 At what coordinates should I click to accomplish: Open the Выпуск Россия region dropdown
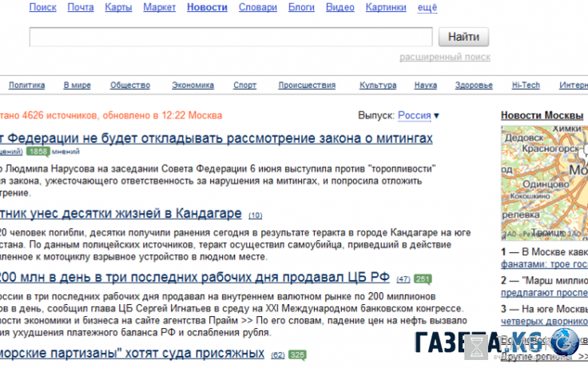[418, 115]
